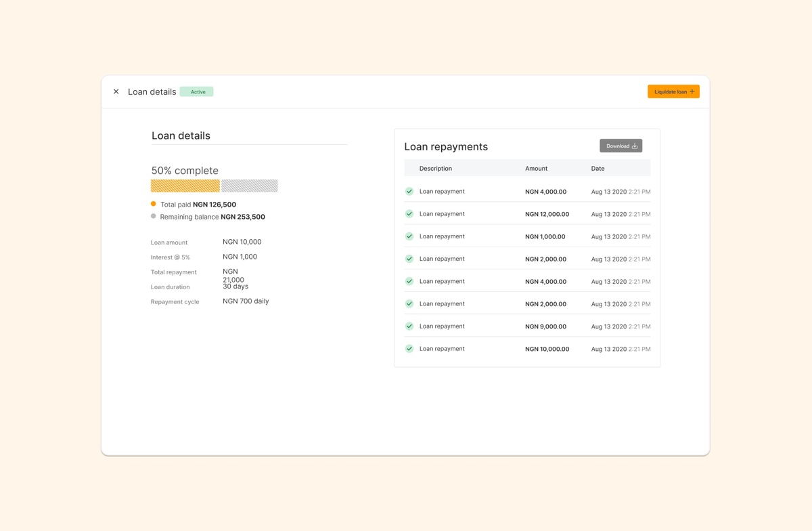Image resolution: width=812 pixels, height=531 pixels.
Task: Click the Total paid NGN 126,500 text
Action: click(198, 205)
